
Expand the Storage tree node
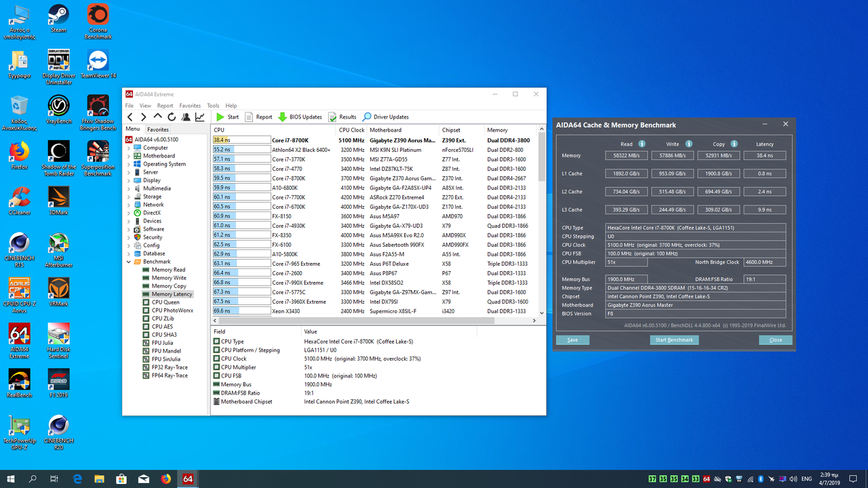click(x=129, y=197)
